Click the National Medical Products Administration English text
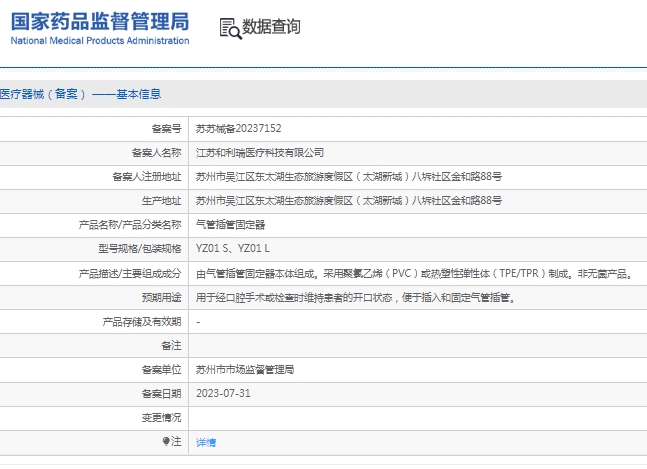 click(x=100, y=41)
